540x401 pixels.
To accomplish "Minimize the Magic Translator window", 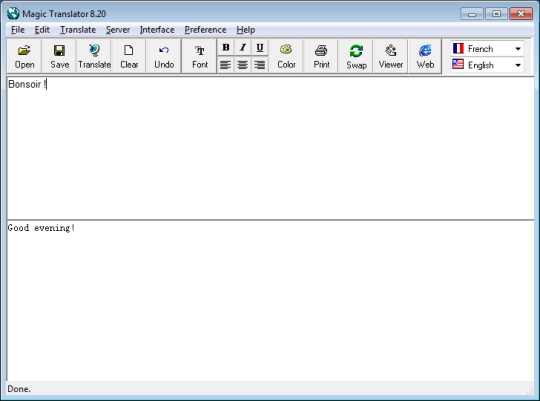I will pos(472,14).
